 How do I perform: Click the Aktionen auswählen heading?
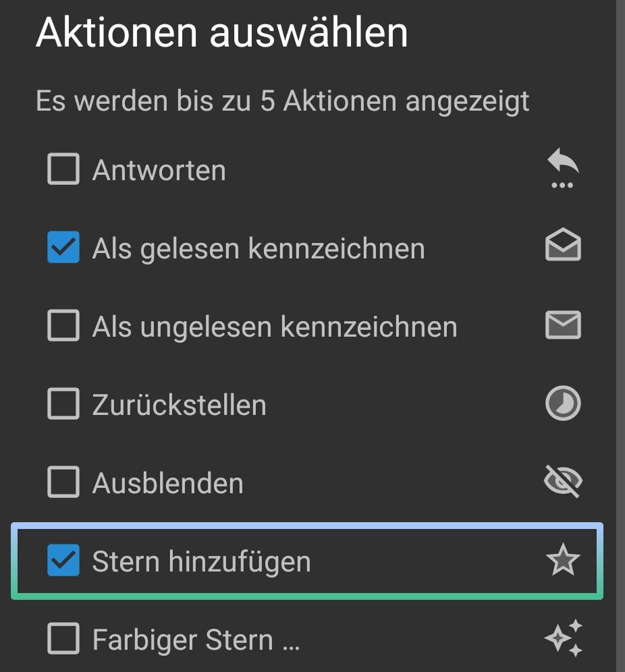click(221, 33)
